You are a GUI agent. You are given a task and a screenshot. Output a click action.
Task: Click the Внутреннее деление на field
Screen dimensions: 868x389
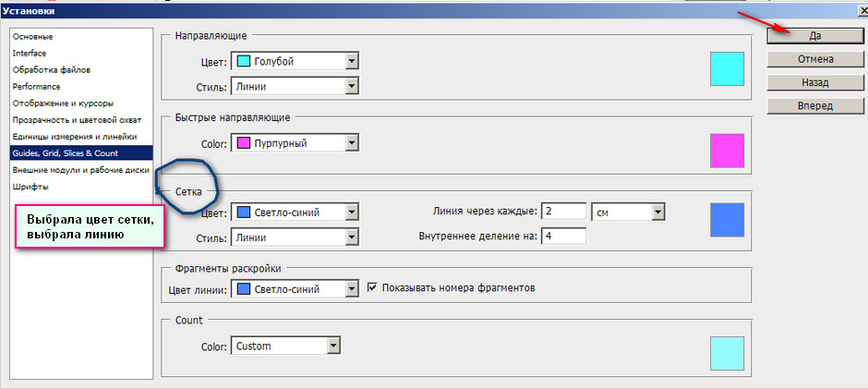[563, 237]
